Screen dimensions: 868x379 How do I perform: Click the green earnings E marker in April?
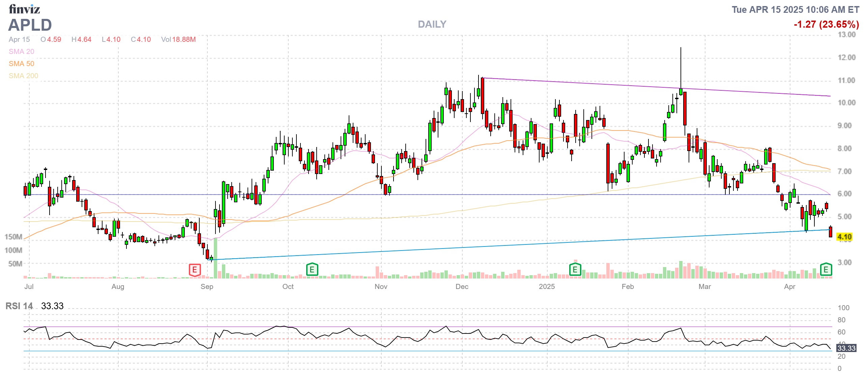[826, 270]
